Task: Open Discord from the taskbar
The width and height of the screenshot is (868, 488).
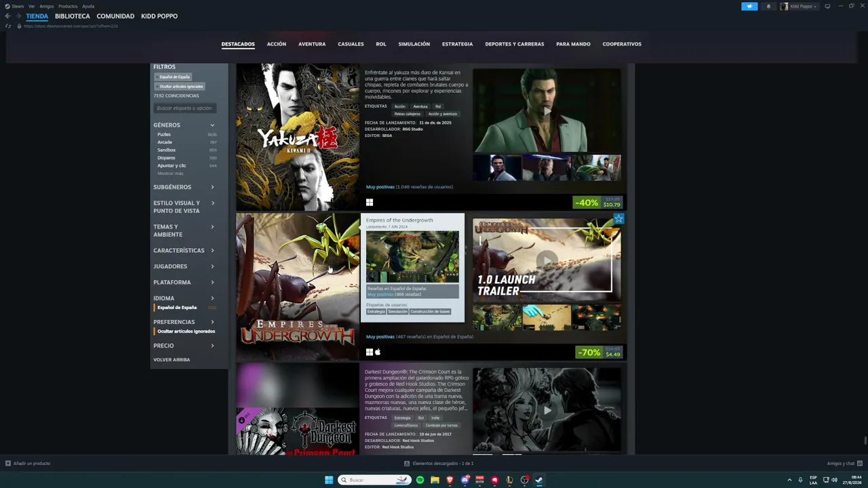Action: tap(465, 480)
